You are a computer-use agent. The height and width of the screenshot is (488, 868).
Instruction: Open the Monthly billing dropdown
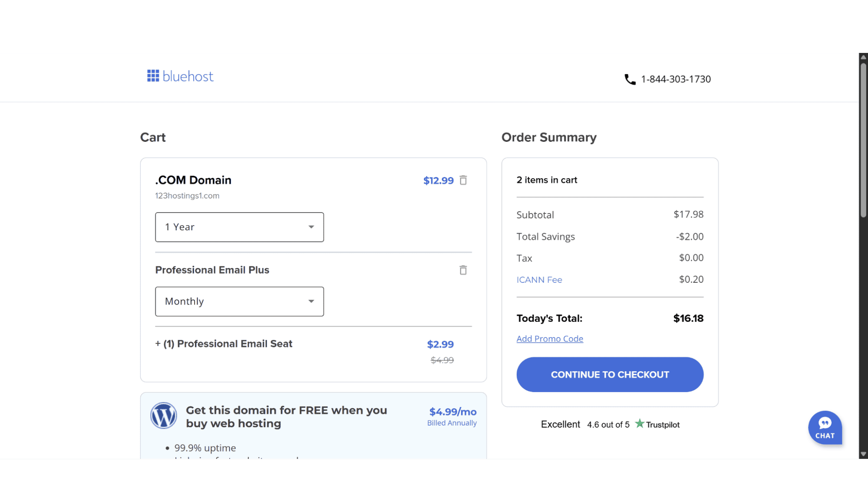click(x=239, y=301)
